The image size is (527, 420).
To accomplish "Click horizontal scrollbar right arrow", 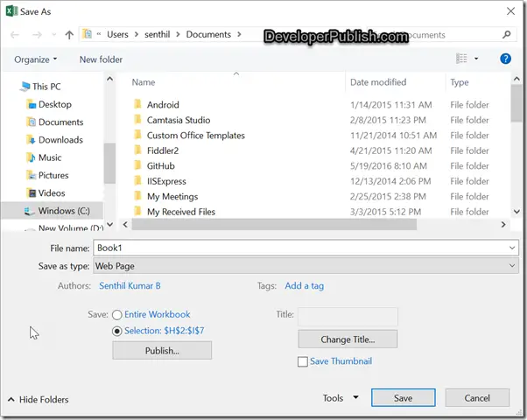I will pyautogui.click(x=503, y=225).
